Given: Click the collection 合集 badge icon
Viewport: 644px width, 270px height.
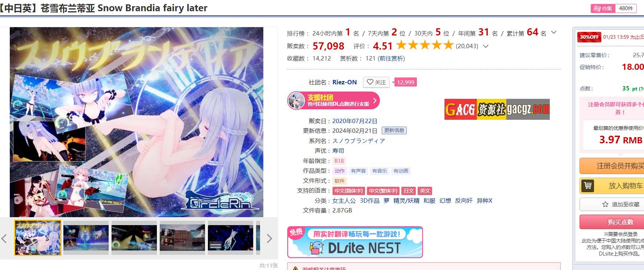Looking at the screenshot, I should [597, 8].
